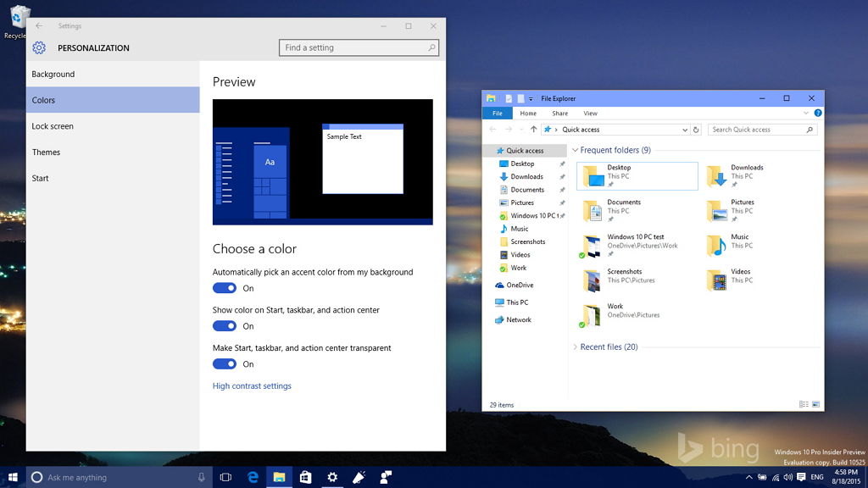Viewport: 868px width, 488px height.
Task: Switch to details view in status bar
Action: pyautogui.click(x=804, y=404)
